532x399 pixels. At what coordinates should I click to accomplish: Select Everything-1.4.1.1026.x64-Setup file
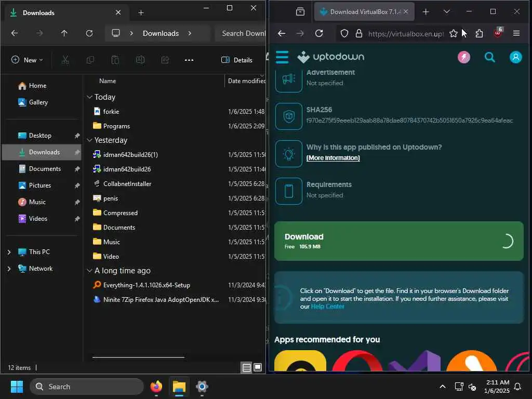[147, 285]
